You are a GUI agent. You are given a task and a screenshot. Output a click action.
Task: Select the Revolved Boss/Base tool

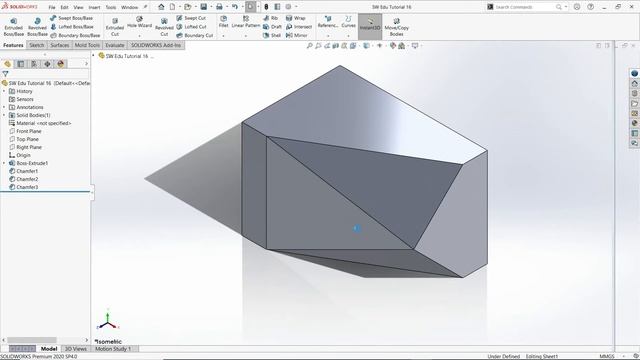[x=37, y=27]
